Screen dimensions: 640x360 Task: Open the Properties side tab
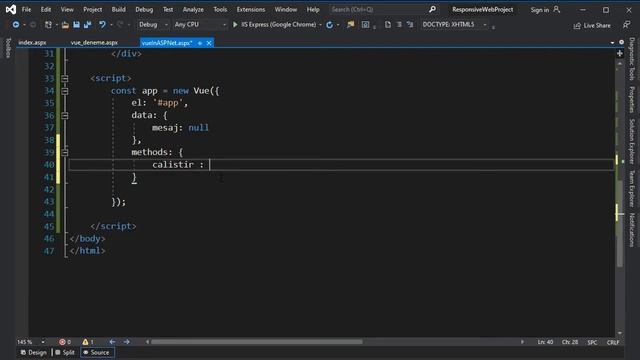(632, 99)
